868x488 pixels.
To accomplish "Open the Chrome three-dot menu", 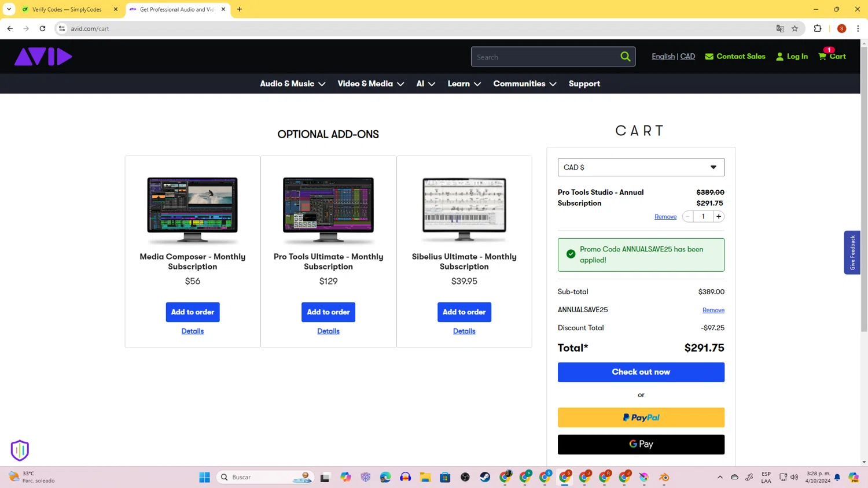I will point(858,28).
